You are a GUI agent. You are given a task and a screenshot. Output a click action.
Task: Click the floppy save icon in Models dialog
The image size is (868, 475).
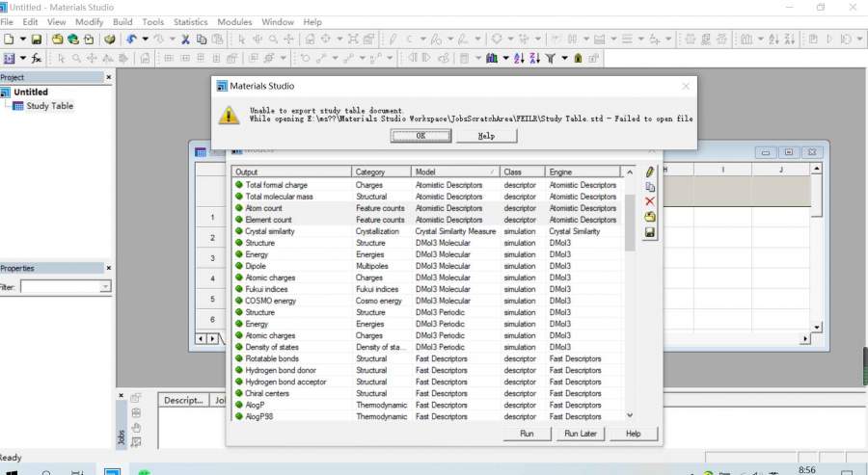point(650,232)
